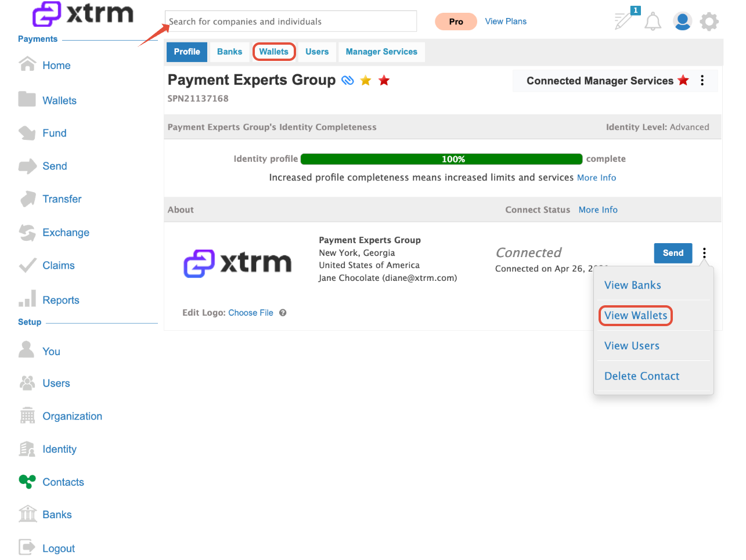Switch to the Banks tab

(x=230, y=52)
